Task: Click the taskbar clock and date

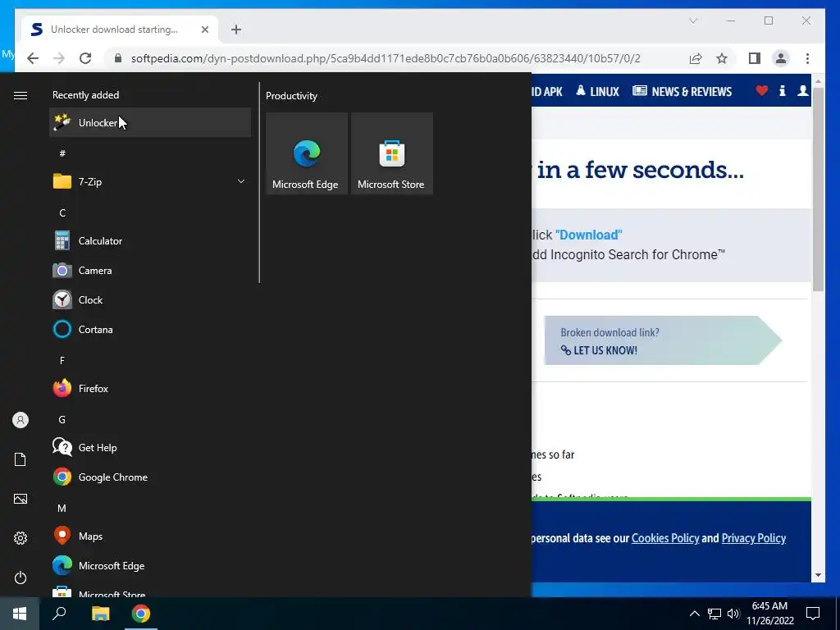Action: pyautogui.click(x=769, y=614)
